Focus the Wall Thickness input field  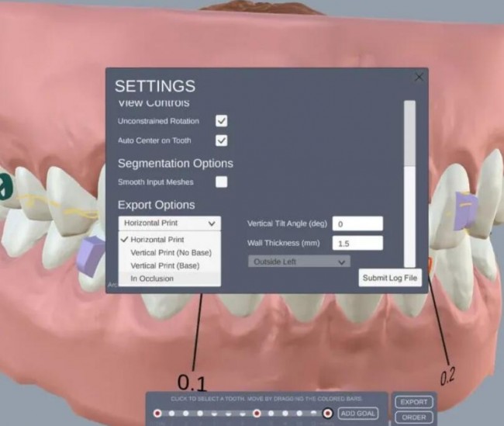(357, 243)
